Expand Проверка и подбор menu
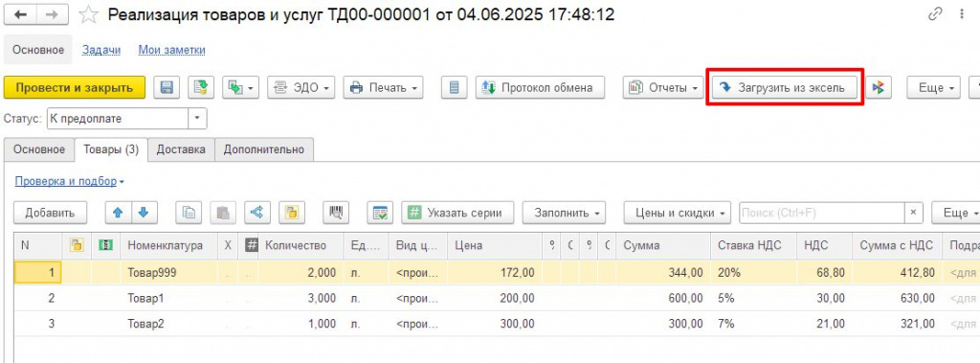This screenshot has width=980, height=363. 69,181
